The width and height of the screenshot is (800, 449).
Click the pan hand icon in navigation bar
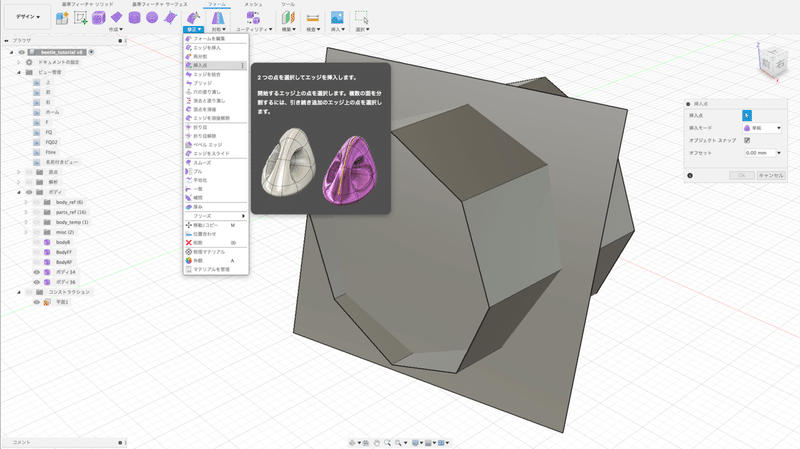point(377,443)
